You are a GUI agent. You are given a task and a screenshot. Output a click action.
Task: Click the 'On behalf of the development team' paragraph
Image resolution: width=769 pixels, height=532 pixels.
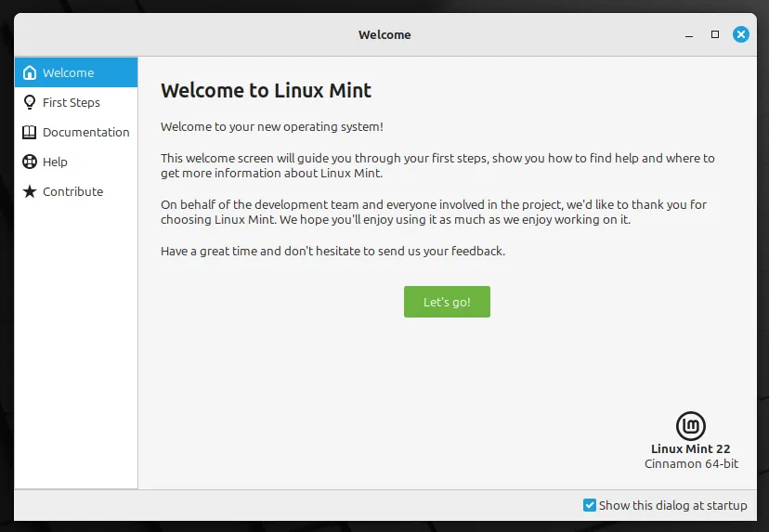click(434, 212)
